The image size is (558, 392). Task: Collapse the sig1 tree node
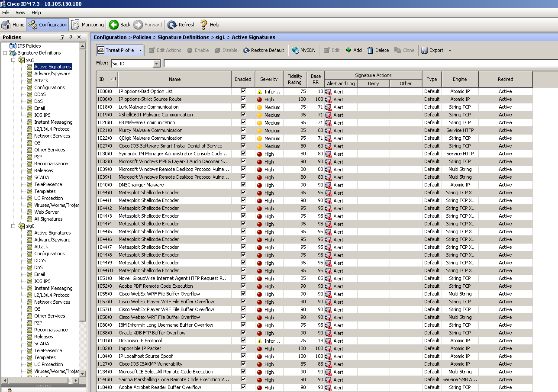pos(13,60)
